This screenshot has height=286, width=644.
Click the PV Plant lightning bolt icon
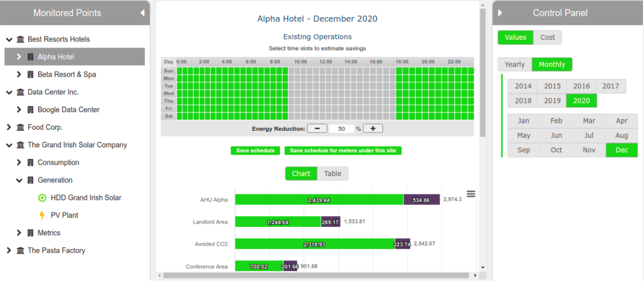(x=42, y=215)
